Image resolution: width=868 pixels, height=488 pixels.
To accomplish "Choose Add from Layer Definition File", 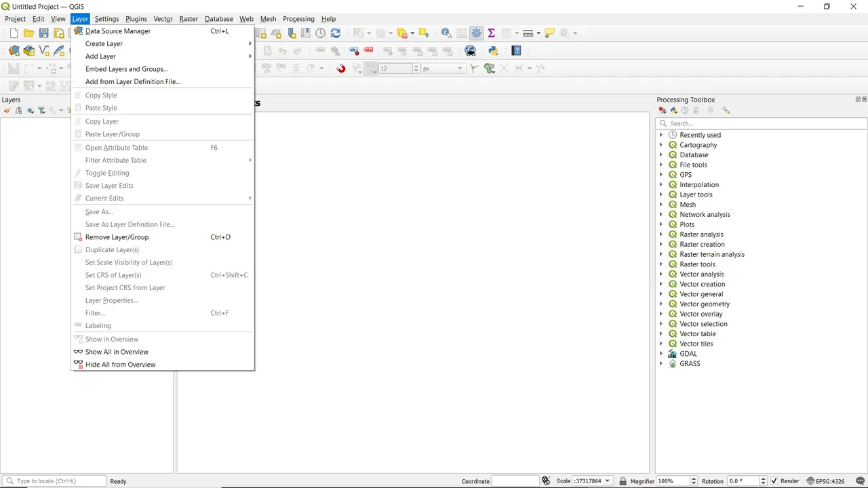I will (163, 82).
